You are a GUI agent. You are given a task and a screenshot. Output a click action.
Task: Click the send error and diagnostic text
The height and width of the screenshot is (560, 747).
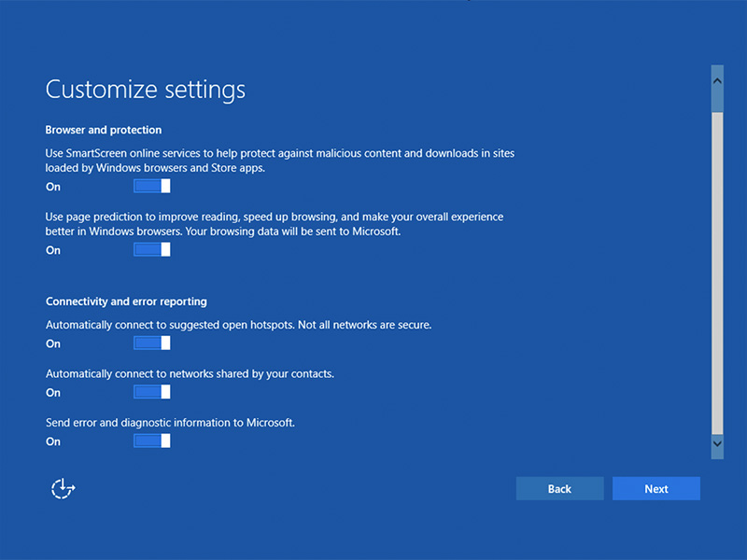170,422
